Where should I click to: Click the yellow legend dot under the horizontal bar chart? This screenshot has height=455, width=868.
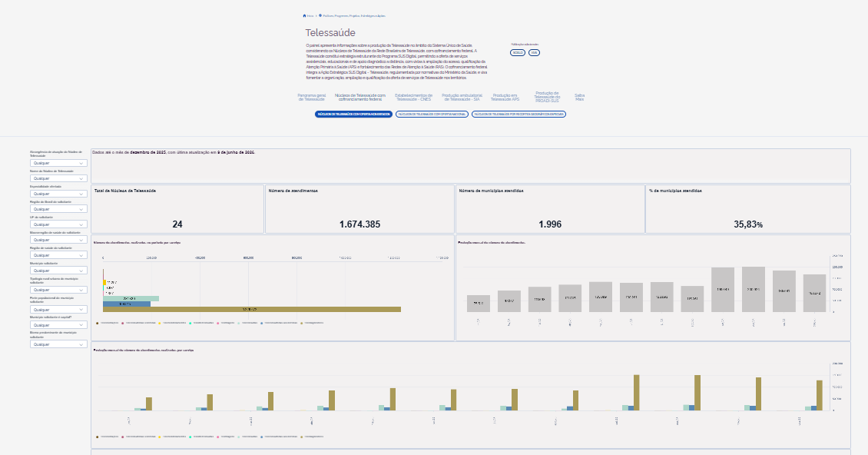click(x=160, y=323)
